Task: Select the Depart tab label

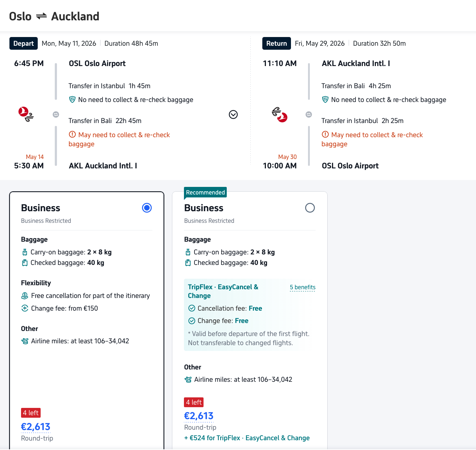Action: pos(24,44)
